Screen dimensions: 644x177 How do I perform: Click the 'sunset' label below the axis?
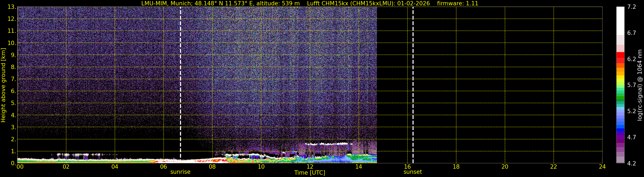click(413, 172)
